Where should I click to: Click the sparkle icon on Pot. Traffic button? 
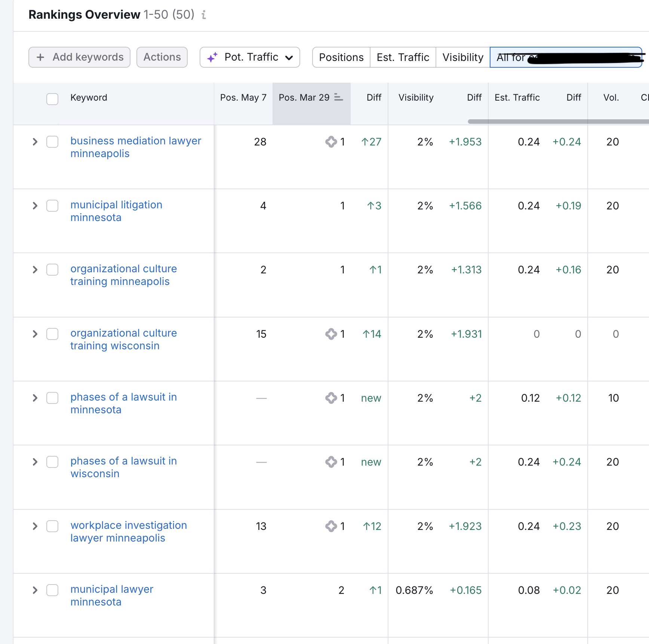click(x=212, y=58)
